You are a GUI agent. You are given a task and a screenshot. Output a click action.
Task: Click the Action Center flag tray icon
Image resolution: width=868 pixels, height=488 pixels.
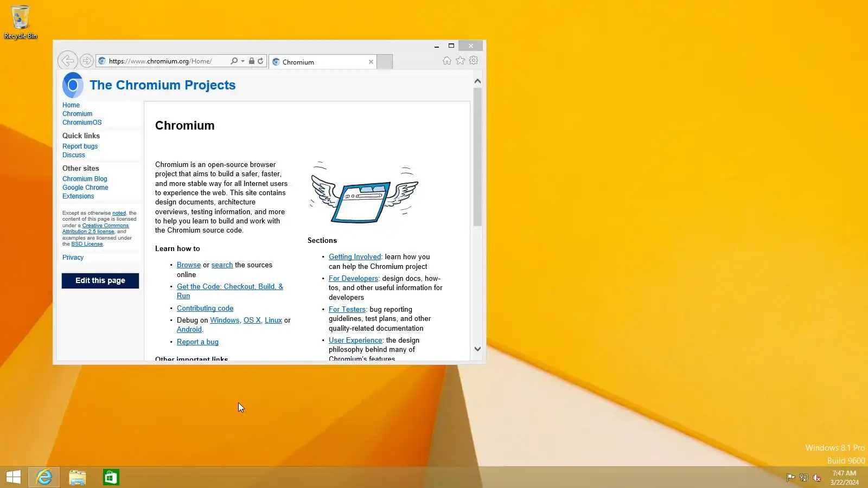click(790, 478)
